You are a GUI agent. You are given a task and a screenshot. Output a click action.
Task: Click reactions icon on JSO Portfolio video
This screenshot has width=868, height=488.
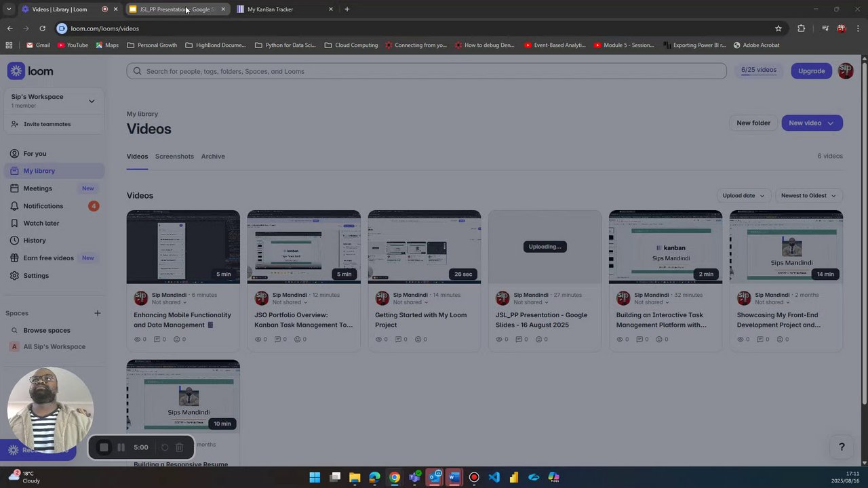(297, 339)
